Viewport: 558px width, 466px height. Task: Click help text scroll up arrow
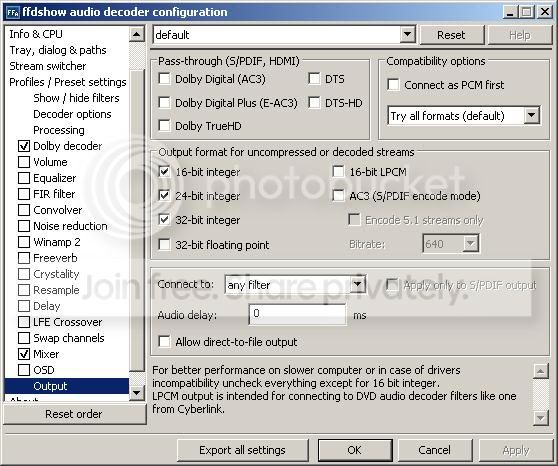(x=541, y=371)
